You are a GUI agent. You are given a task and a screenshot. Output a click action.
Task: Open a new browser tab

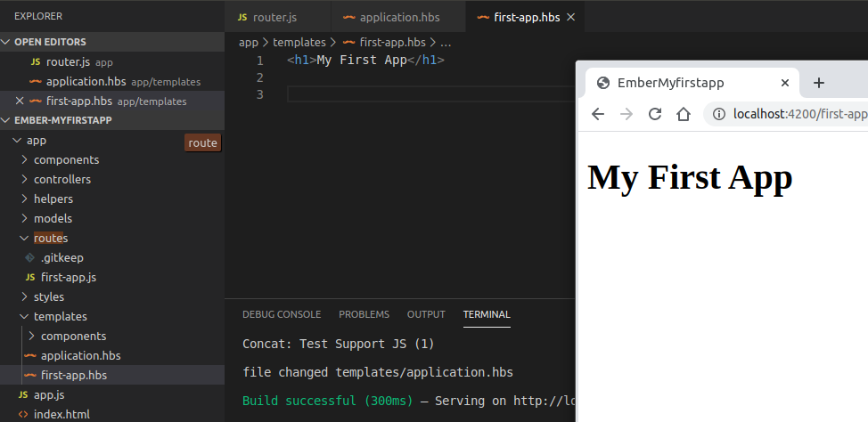[819, 83]
